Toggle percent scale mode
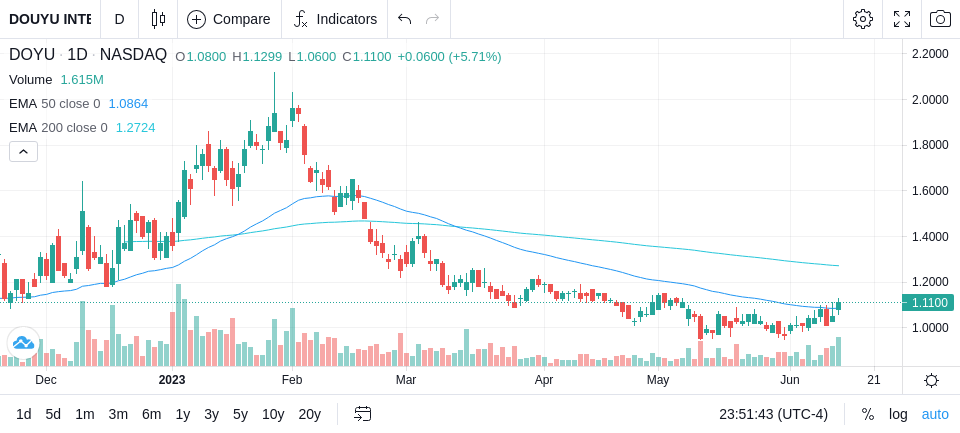 coord(868,414)
